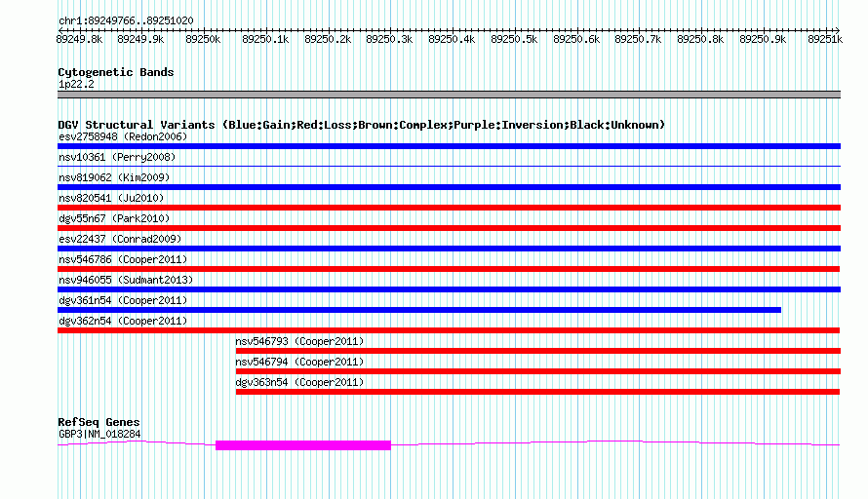This screenshot has width=868, height=499.
Task: Click the 89250.2k ruler tick label
Action: (328, 39)
